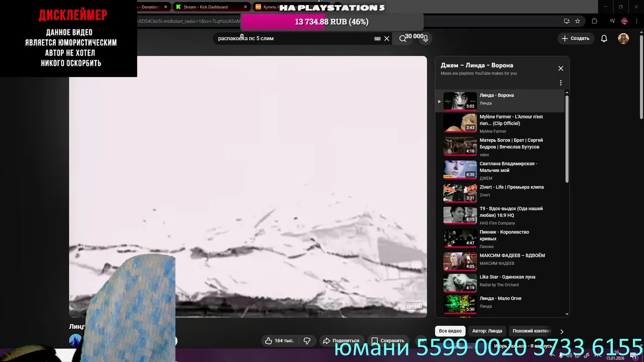Viewport: 644px width, 362px height.
Task: Show more filter chips with the right arrow
Action: (561, 331)
